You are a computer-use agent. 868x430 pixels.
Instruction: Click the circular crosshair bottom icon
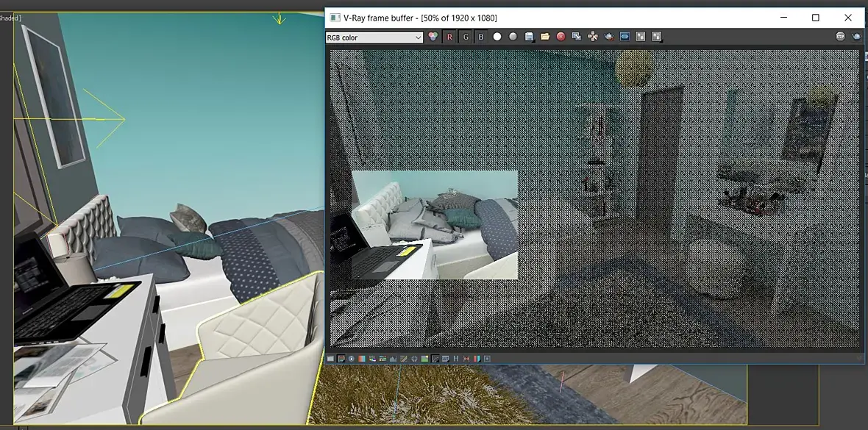point(414,359)
